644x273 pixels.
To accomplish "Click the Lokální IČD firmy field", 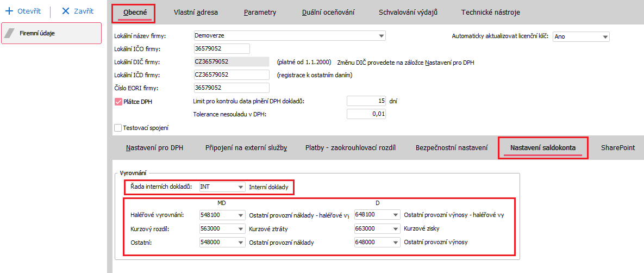I will 231,75.
